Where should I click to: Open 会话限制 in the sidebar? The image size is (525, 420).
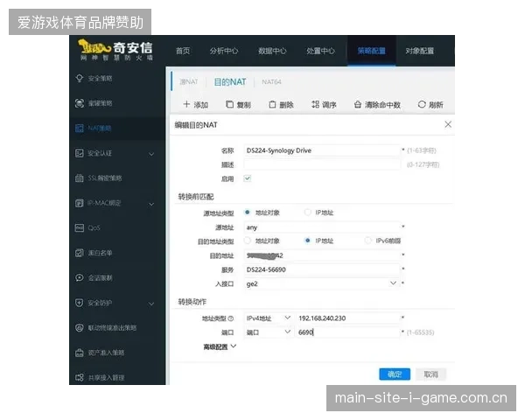(100, 278)
